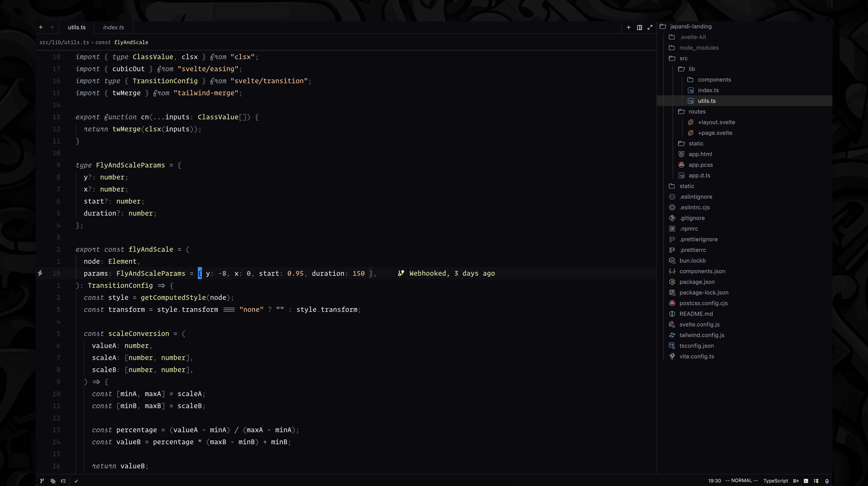This screenshot has height=486, width=868.
Task: Switch to the index.ts tab
Action: 114,27
